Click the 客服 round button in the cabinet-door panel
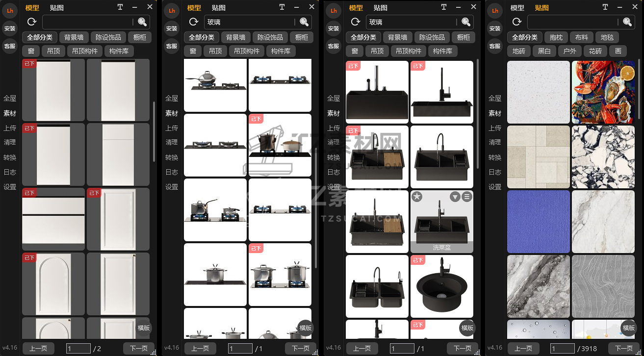644x356 pixels. tap(10, 46)
